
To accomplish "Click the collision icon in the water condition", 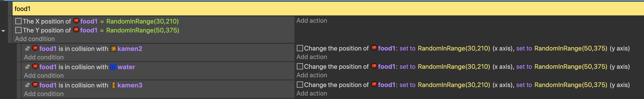I will point(28,67).
